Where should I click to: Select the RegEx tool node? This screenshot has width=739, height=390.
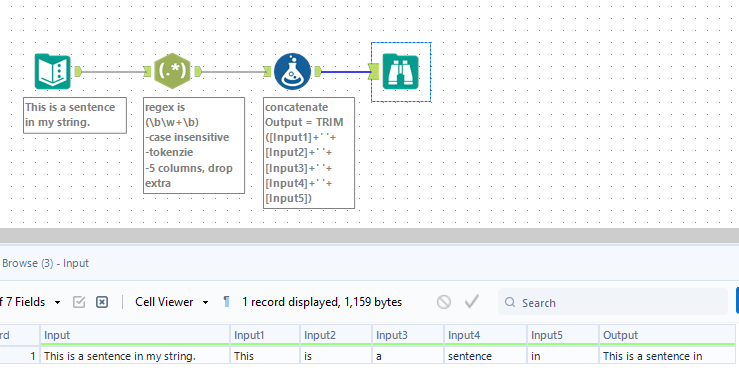pos(172,71)
